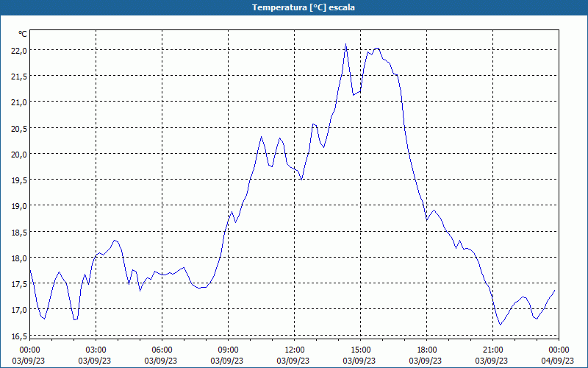The width and height of the screenshot is (588, 368).
Task: Click the 21,5 y-axis value
Action: click(18, 77)
